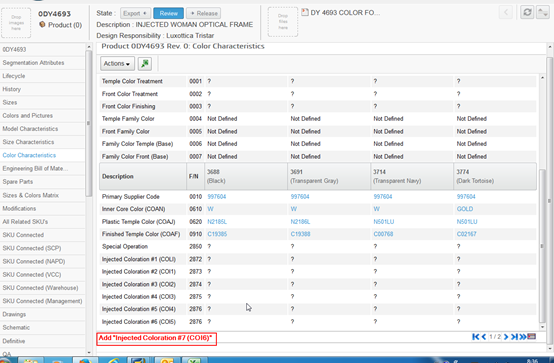
Task: Select Color Characteristics in the sidebar
Action: pos(42,155)
